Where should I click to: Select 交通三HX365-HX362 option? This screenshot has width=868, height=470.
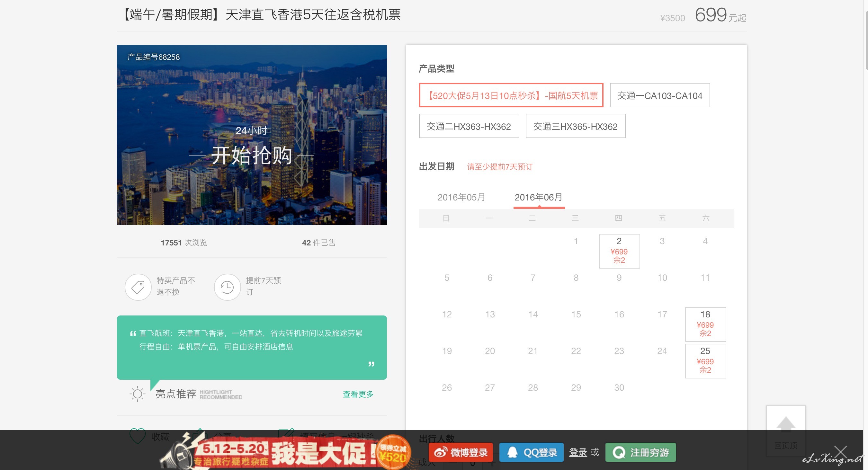576,126
